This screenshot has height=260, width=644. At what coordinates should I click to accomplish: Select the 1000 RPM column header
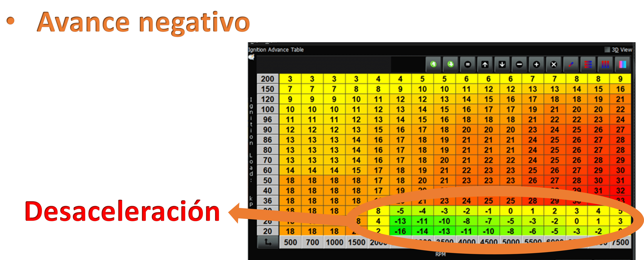[334, 242]
